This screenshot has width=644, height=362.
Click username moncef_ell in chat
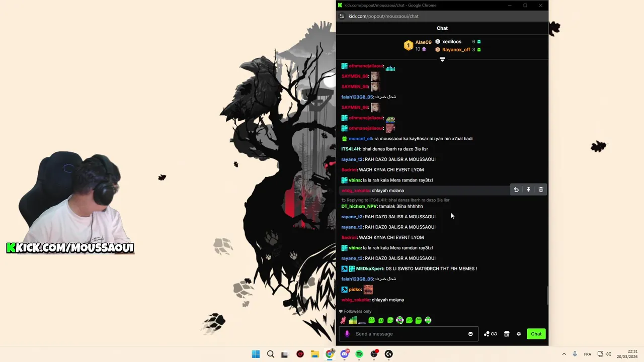click(x=360, y=139)
